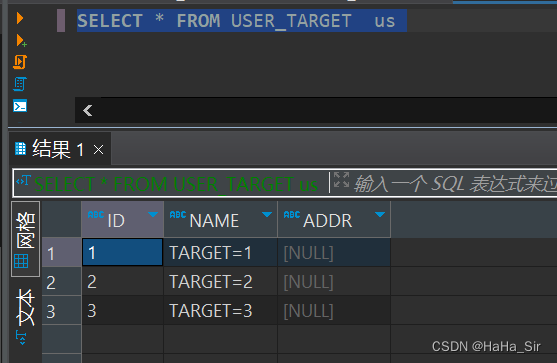Select row number 2 header

[x=61, y=281]
